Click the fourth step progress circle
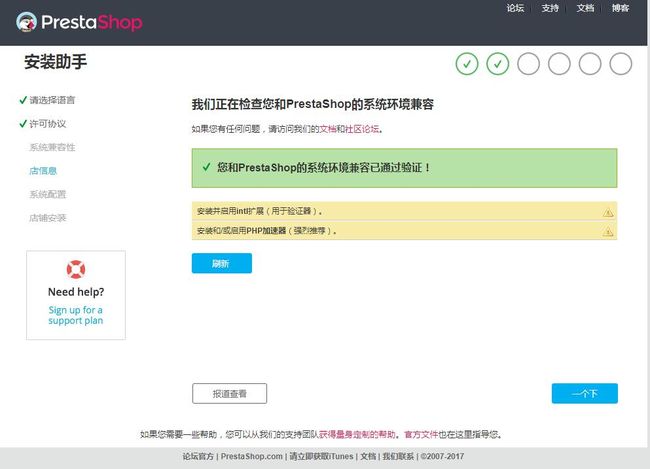The image size is (650, 469). click(x=559, y=64)
